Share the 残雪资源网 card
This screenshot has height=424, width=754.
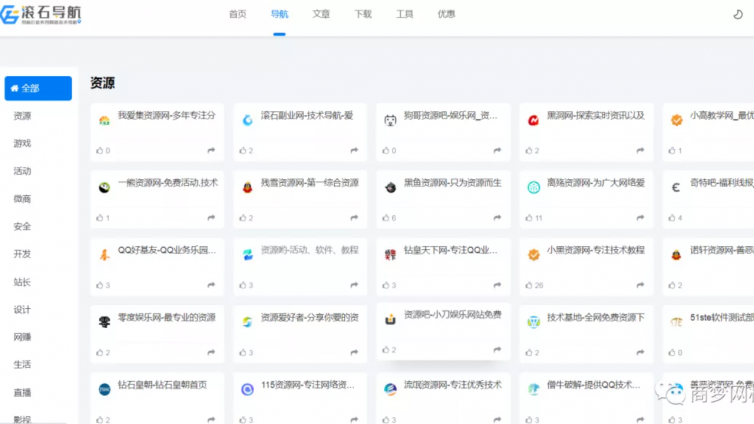click(x=354, y=218)
